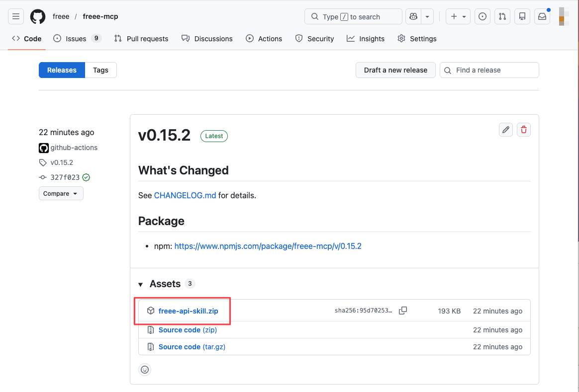Download freee-api-skill.zip
Screen dimensions: 579x392
pyautogui.click(x=189, y=311)
